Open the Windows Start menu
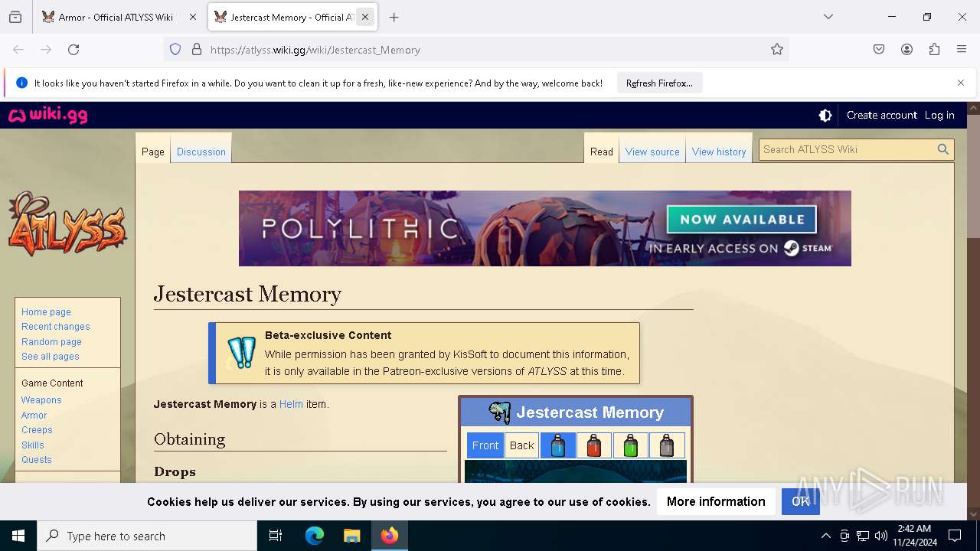The image size is (980, 551). click(18, 536)
